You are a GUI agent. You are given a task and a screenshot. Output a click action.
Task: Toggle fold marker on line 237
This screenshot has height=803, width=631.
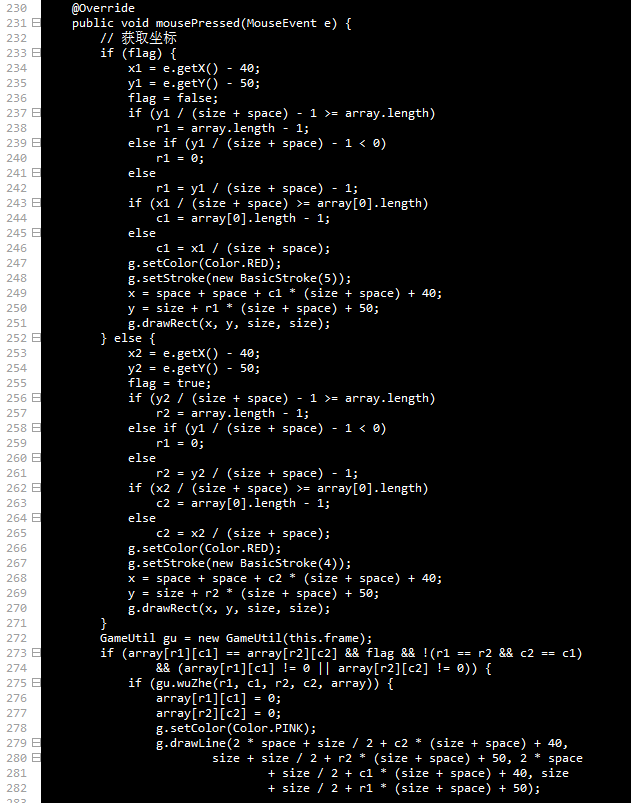36,113
